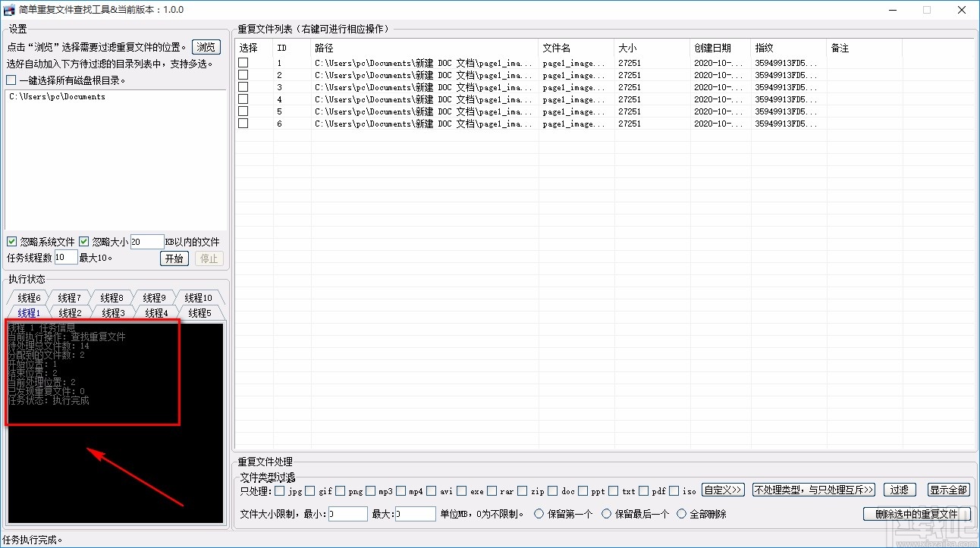Select the checkbox of row ID 6
This screenshot has height=548, width=980.
[243, 124]
